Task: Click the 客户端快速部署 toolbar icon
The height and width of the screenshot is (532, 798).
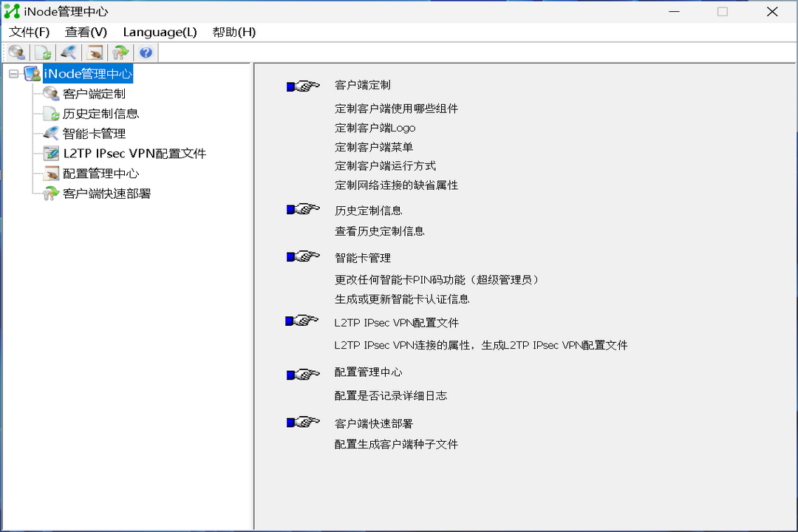Action: [120, 52]
